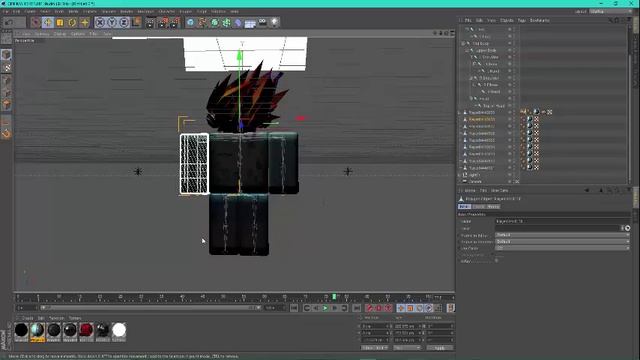Switch to Edges mode in left palette
The image size is (640, 360).
(7, 93)
